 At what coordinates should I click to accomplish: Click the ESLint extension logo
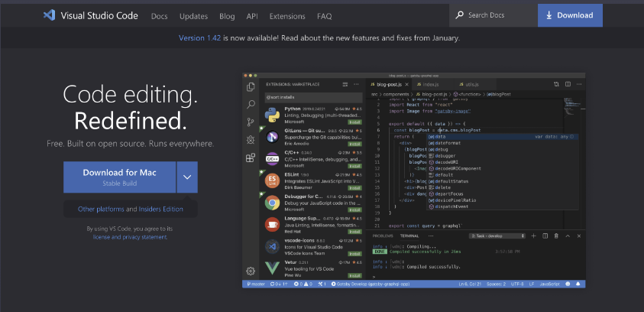[x=272, y=181]
